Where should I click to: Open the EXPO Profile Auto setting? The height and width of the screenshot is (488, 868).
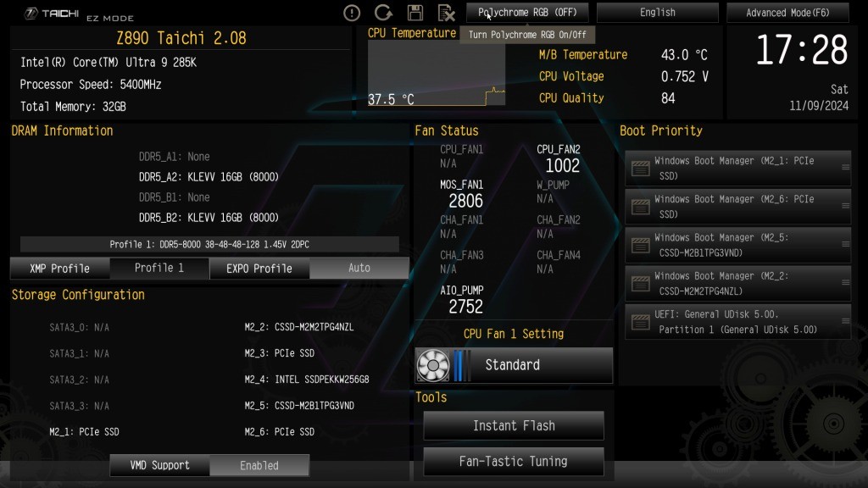[x=359, y=268]
